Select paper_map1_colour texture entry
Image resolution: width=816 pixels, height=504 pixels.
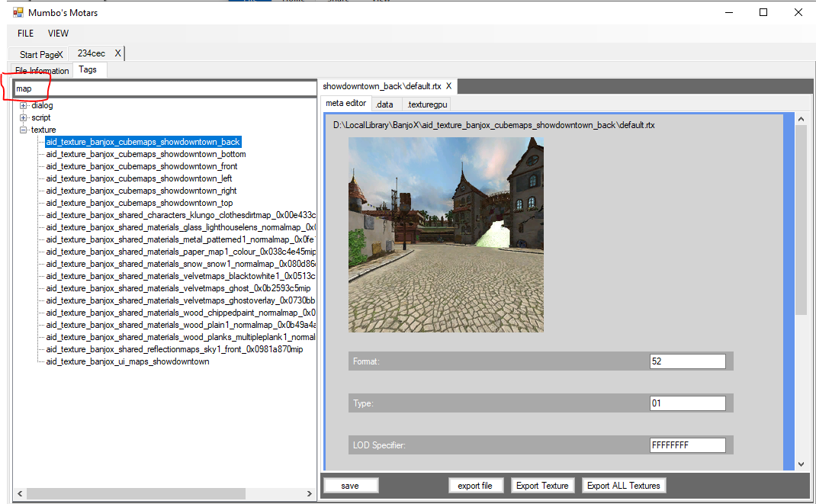point(181,252)
